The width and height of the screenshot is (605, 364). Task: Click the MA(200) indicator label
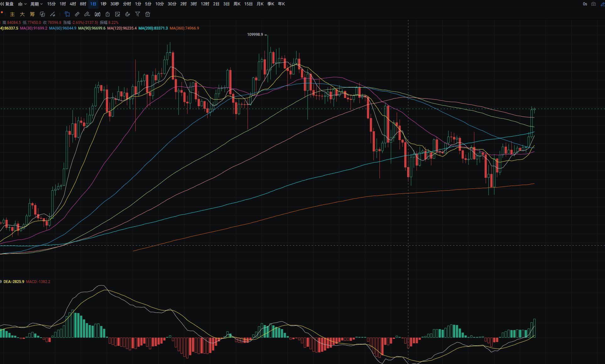153,28
